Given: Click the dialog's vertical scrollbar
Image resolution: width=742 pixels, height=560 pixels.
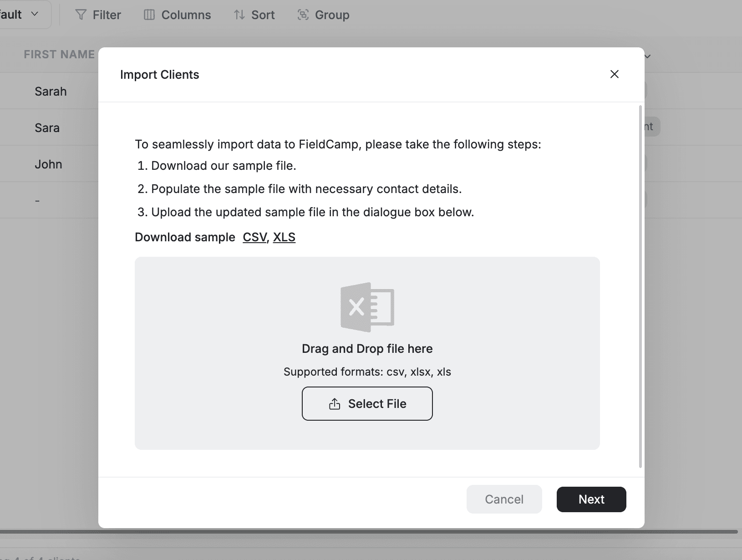Looking at the screenshot, I should (640, 287).
